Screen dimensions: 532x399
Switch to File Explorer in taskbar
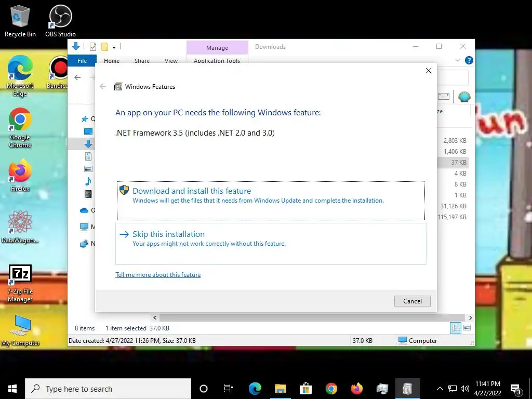280,389
